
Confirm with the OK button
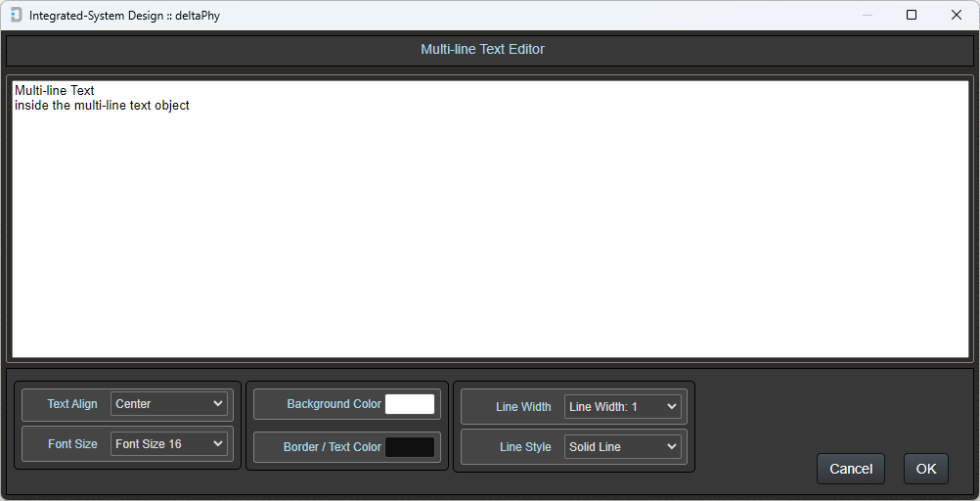[x=925, y=469]
